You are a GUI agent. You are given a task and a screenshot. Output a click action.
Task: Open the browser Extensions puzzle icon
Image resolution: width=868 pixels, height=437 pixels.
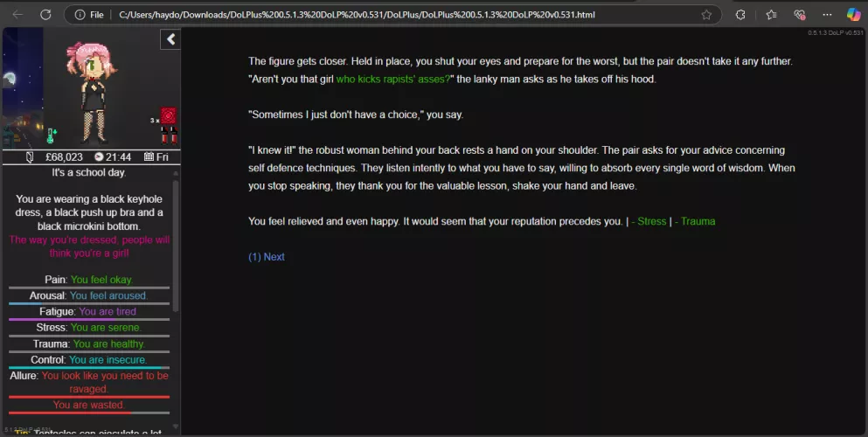(x=741, y=15)
